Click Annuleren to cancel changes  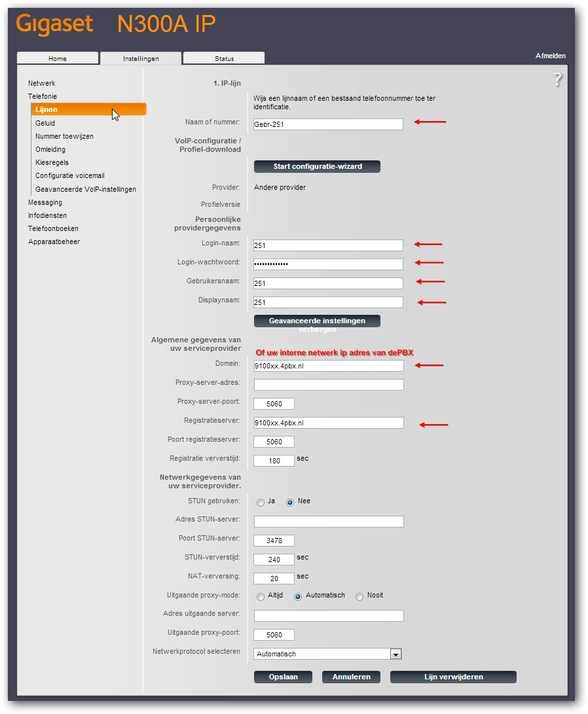click(352, 677)
